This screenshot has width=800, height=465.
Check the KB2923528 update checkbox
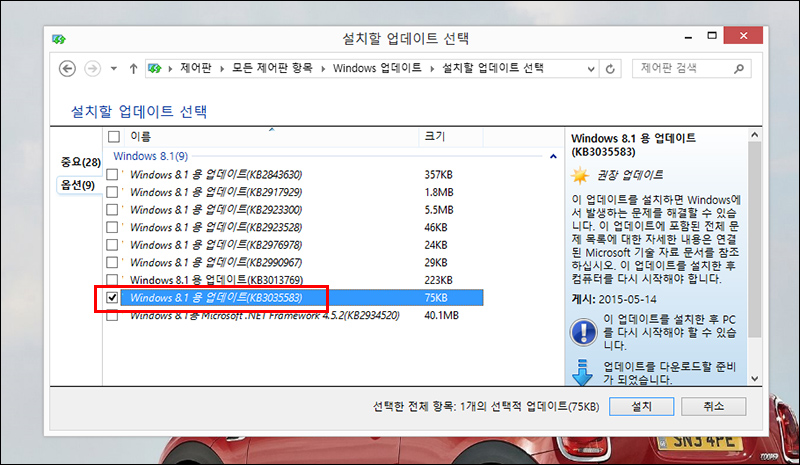112,227
